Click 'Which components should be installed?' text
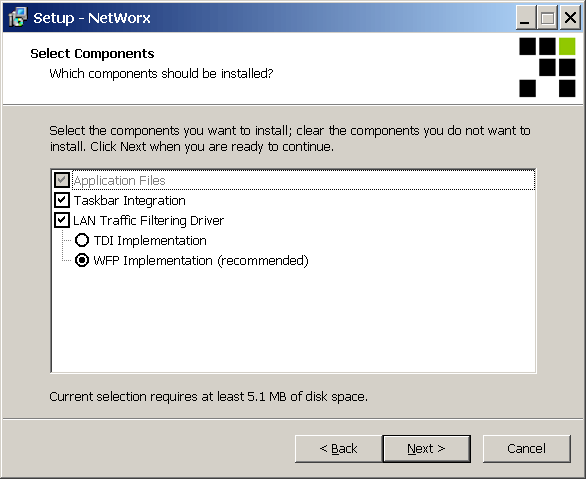The image size is (586, 479). (161, 74)
